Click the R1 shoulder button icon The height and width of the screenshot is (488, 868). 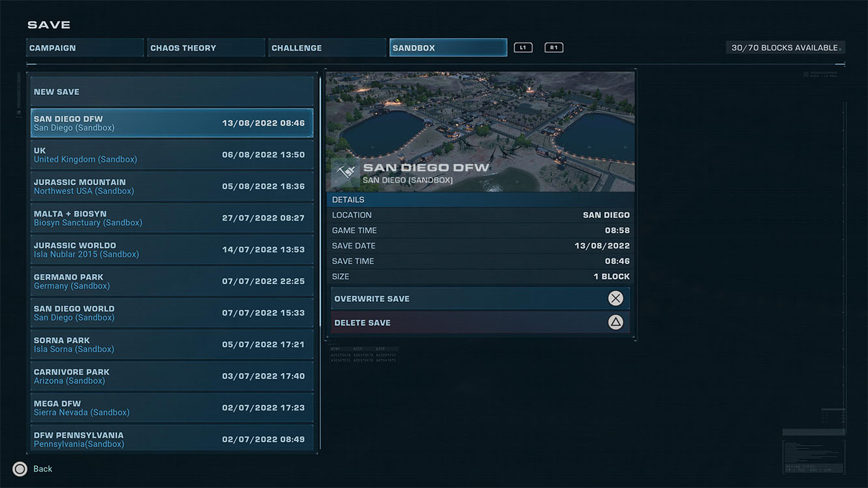pos(553,47)
